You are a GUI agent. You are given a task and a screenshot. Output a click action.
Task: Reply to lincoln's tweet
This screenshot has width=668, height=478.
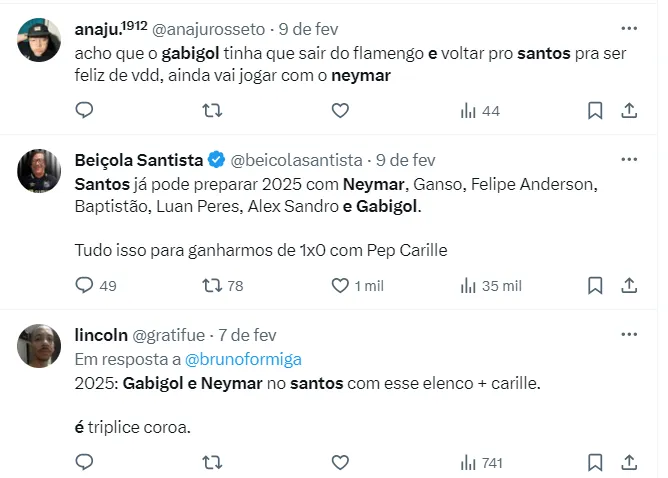(x=84, y=461)
